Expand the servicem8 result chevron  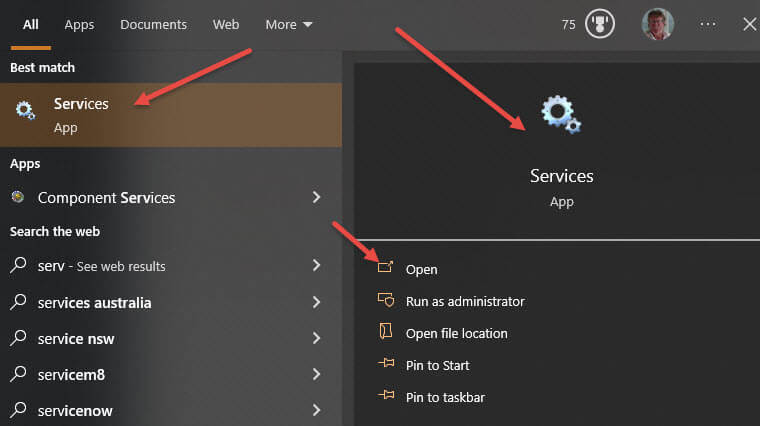pos(317,374)
